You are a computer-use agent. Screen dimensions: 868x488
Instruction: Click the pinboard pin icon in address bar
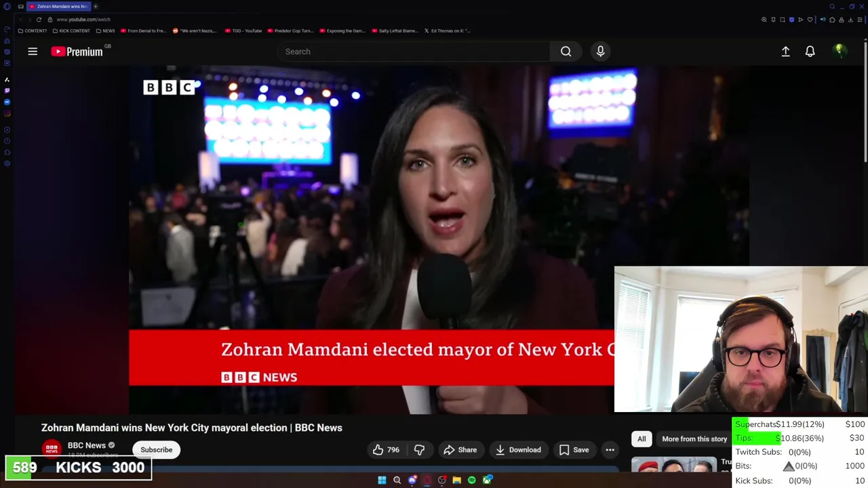tap(773, 20)
